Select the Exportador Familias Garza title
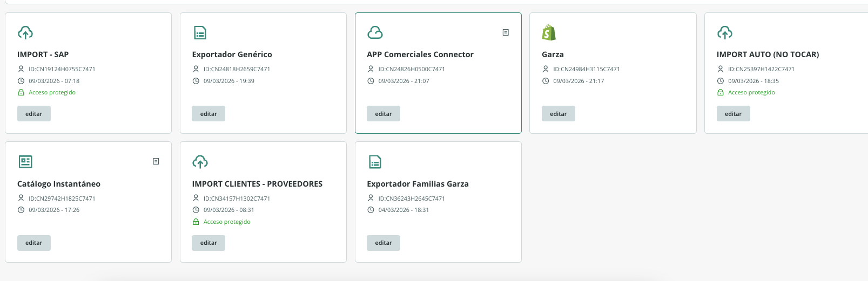This screenshot has height=281, width=868. pos(418,184)
